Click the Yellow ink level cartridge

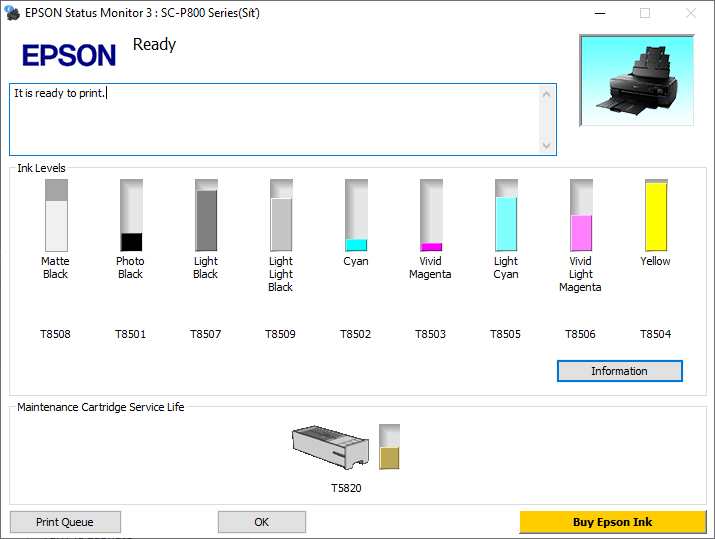pos(656,215)
